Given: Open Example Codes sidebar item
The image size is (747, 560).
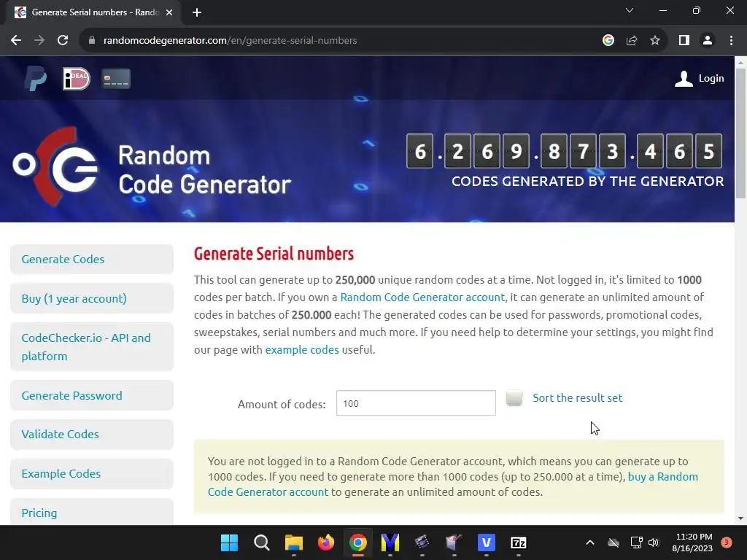Looking at the screenshot, I should point(92,474).
